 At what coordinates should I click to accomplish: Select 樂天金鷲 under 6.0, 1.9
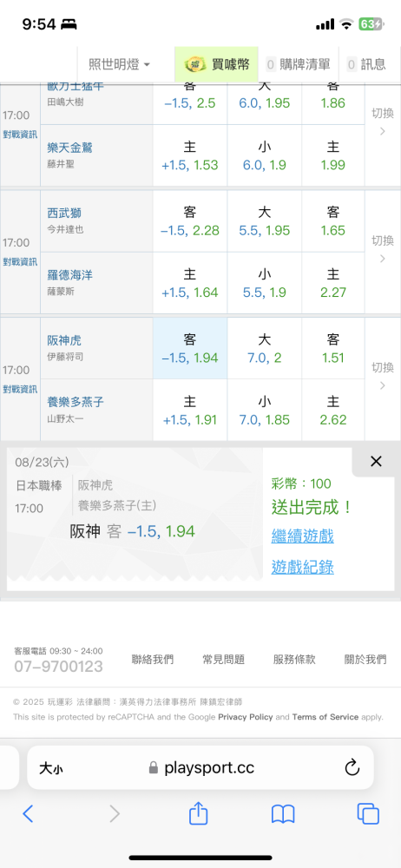[264, 155]
